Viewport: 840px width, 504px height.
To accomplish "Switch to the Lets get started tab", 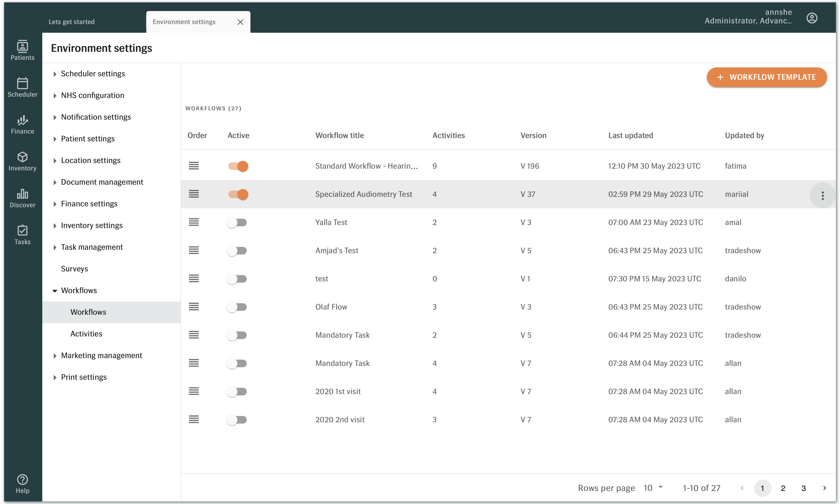I will click(72, 21).
